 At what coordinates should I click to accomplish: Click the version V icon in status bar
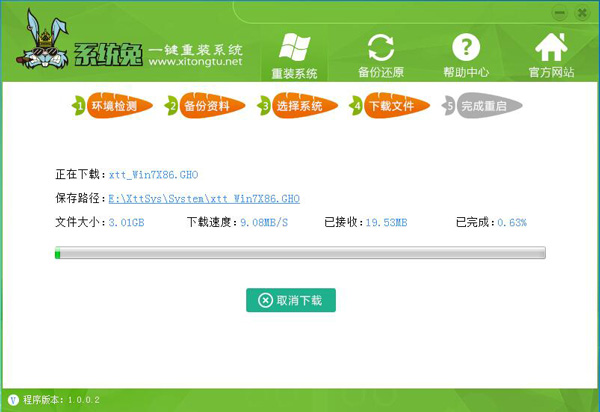(13, 400)
